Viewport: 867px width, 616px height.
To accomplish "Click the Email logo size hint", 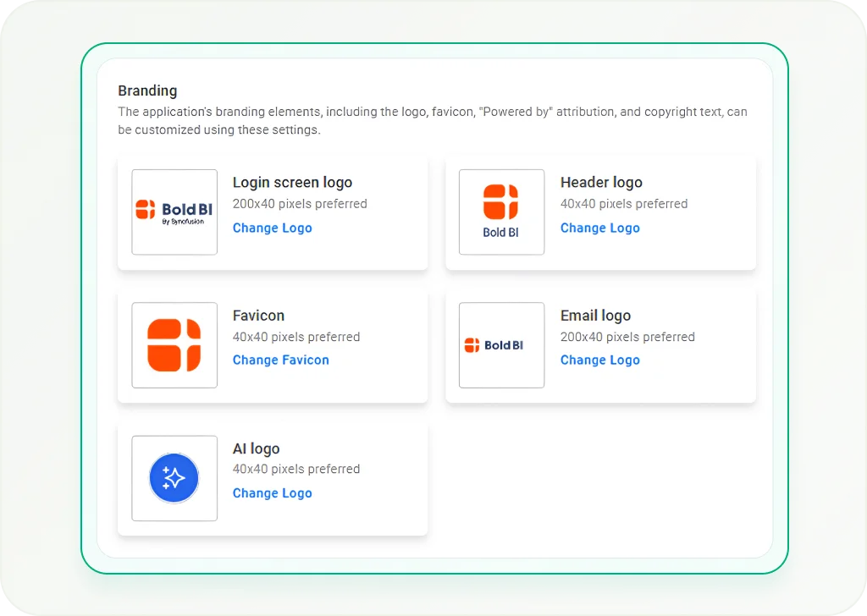I will click(x=627, y=337).
